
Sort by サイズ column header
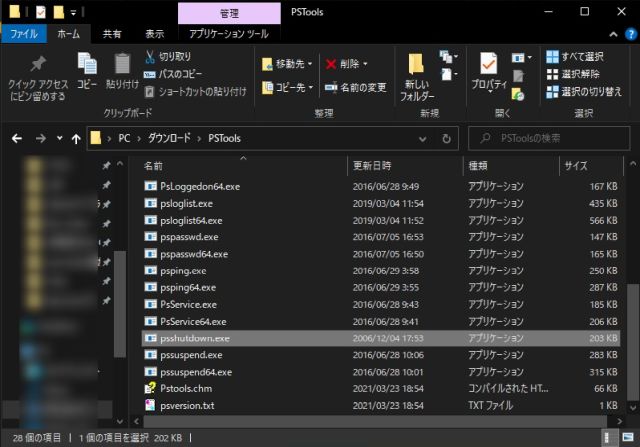pos(591,166)
